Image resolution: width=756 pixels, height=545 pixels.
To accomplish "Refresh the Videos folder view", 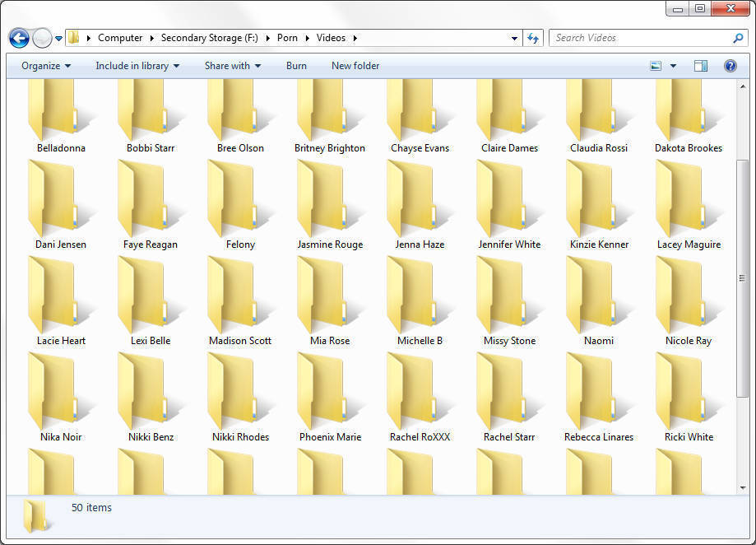I will tap(533, 38).
